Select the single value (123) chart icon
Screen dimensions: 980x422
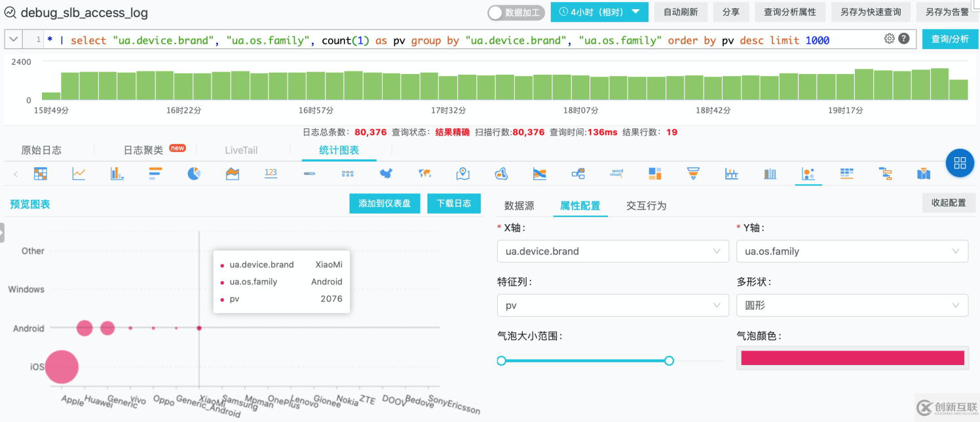(x=269, y=173)
